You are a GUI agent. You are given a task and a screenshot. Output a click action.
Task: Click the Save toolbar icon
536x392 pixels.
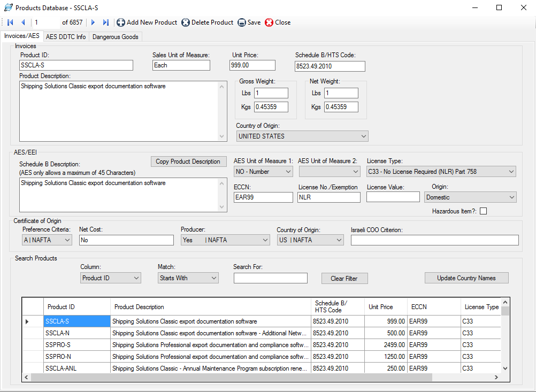point(242,22)
